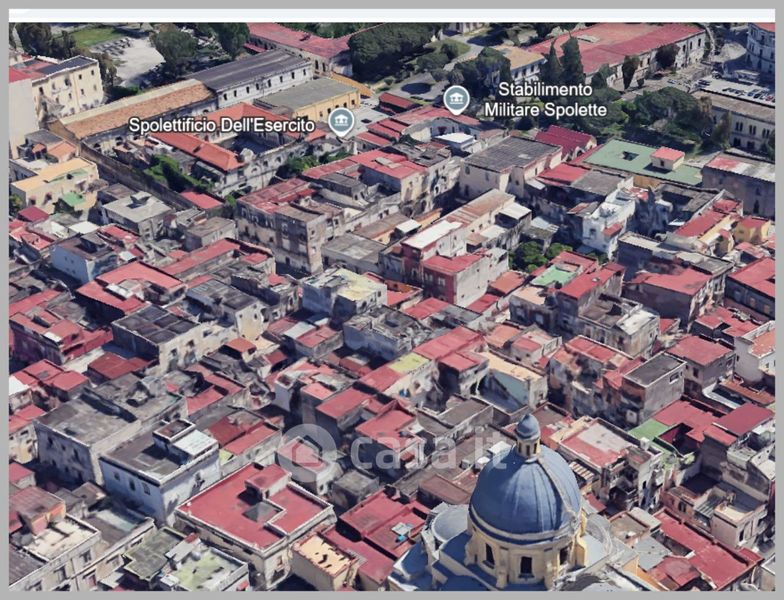Click the arched window on the dome's drum
The image size is (784, 600).
coord(526,564)
